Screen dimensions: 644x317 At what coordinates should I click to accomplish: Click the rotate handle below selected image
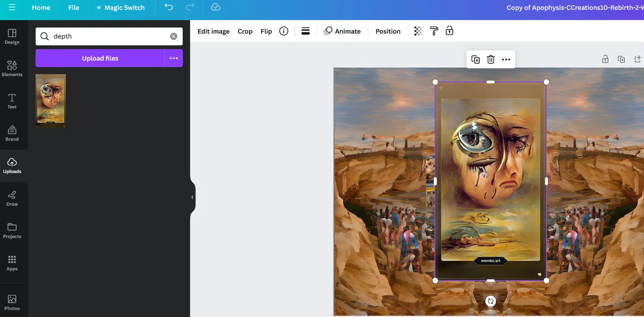click(491, 301)
